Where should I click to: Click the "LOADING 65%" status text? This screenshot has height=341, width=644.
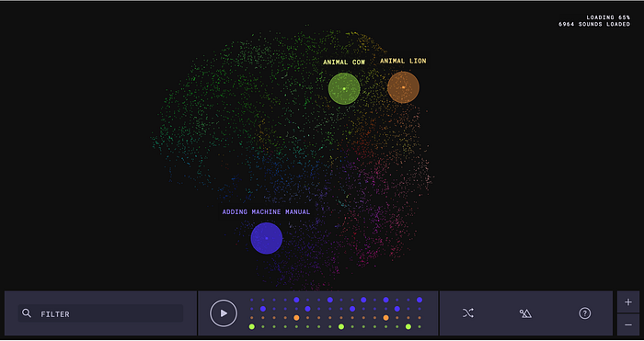(608, 17)
